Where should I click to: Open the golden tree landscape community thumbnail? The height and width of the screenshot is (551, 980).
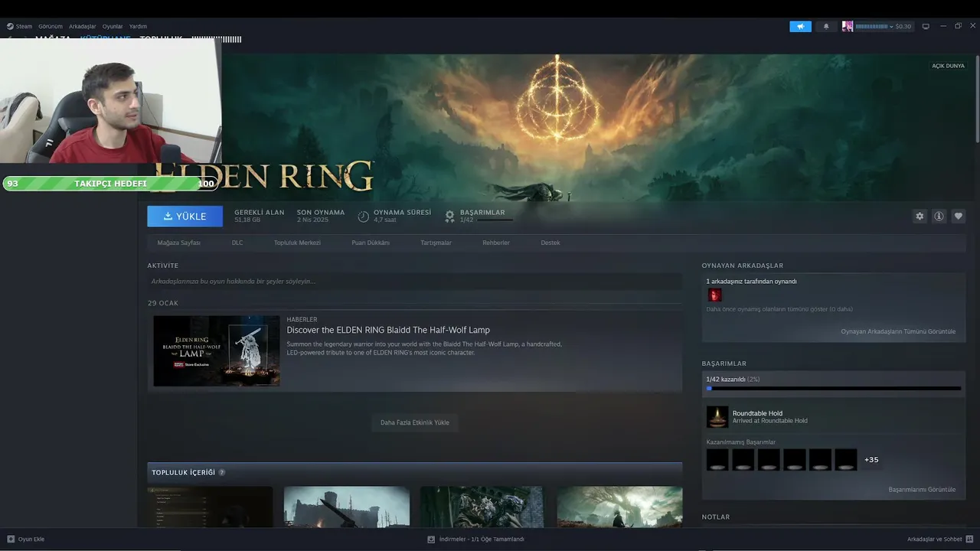point(619,507)
